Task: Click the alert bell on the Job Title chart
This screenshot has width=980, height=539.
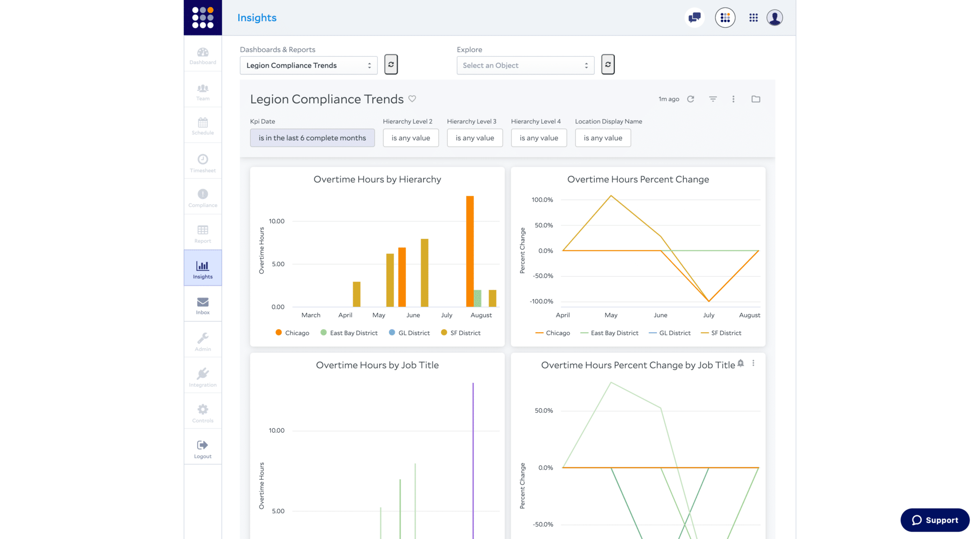Action: [x=741, y=363]
